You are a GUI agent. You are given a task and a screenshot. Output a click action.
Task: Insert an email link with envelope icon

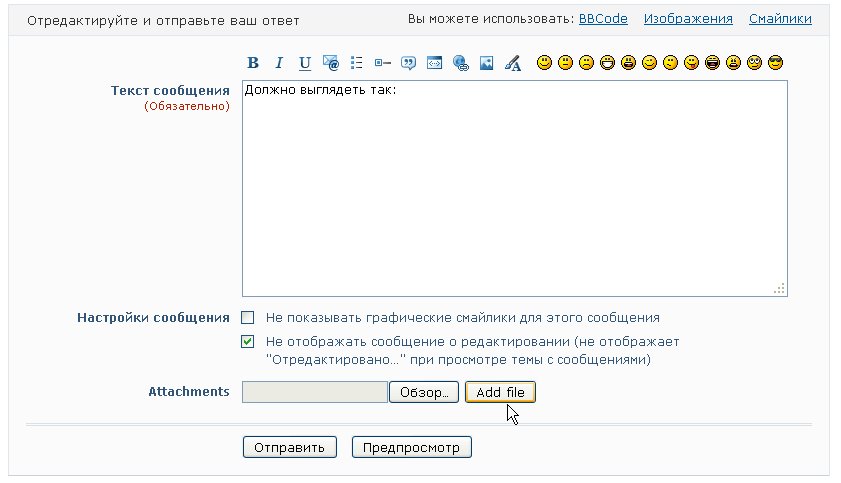point(331,64)
